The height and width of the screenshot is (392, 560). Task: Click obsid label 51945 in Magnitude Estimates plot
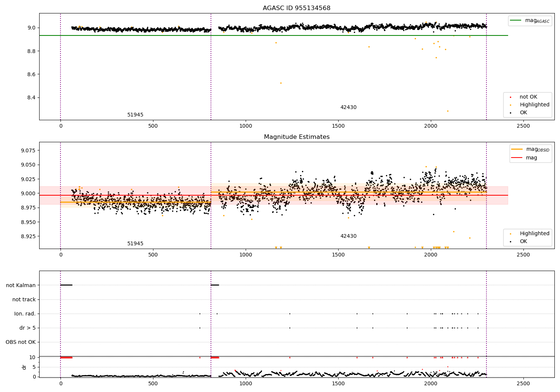point(135,244)
